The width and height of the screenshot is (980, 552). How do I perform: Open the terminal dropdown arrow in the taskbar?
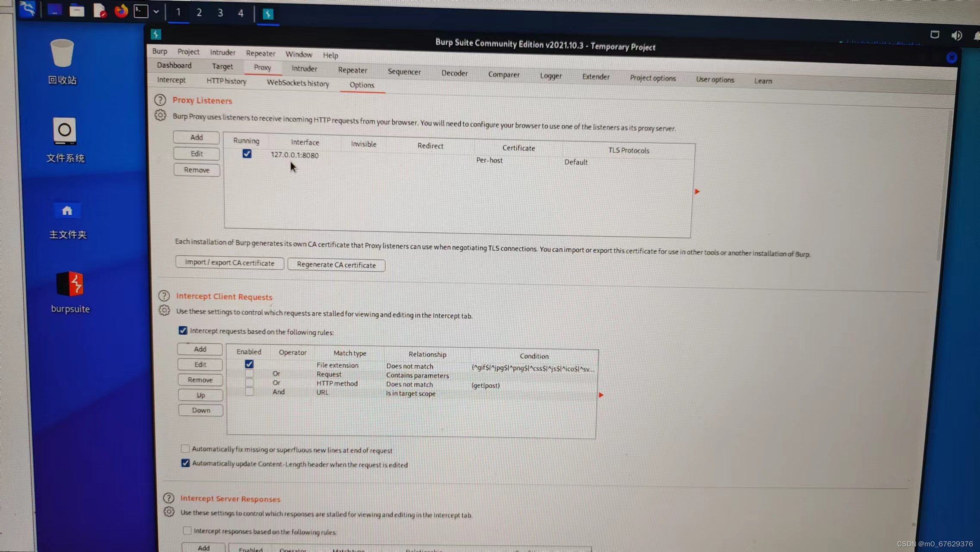click(x=156, y=12)
